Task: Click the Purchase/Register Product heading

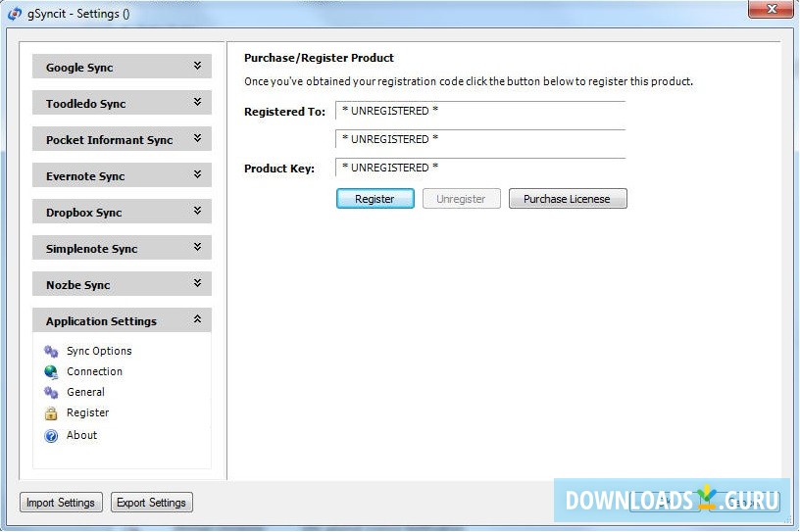Action: (x=319, y=58)
